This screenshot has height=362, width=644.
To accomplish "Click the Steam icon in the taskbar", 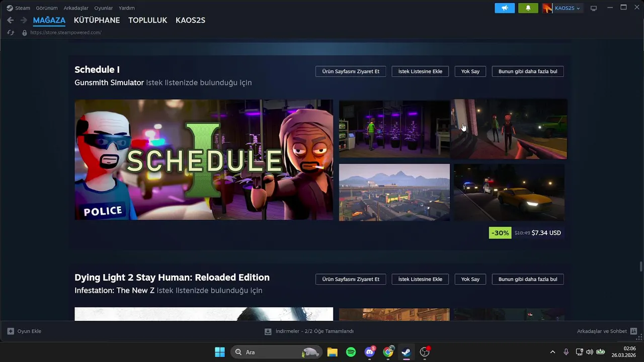I will [406, 352].
